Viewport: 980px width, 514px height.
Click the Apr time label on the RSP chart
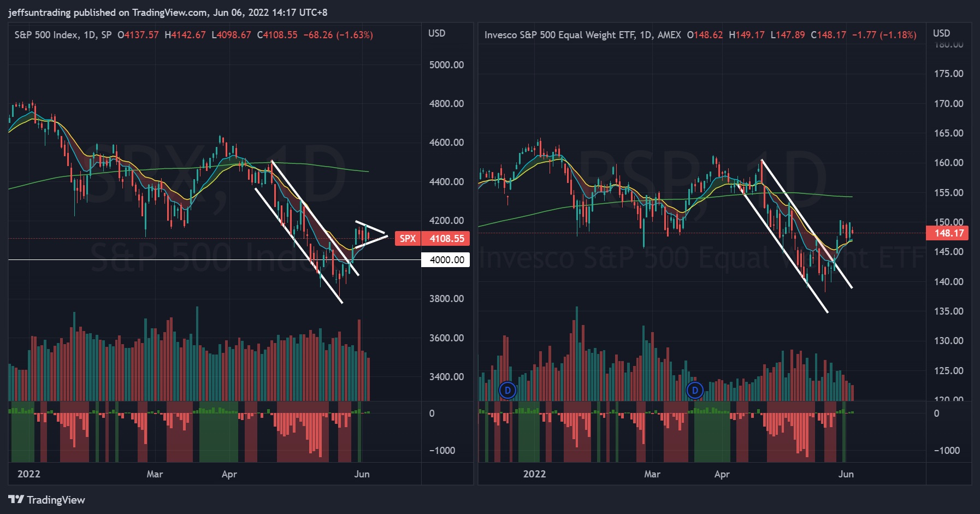coord(722,474)
